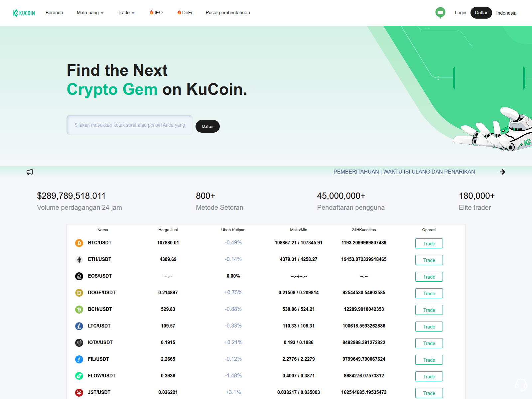Open the PEMBERITAHUAN WAKTU ISI ULANG link
Image resolution: width=532 pixels, height=399 pixels.
[404, 172]
